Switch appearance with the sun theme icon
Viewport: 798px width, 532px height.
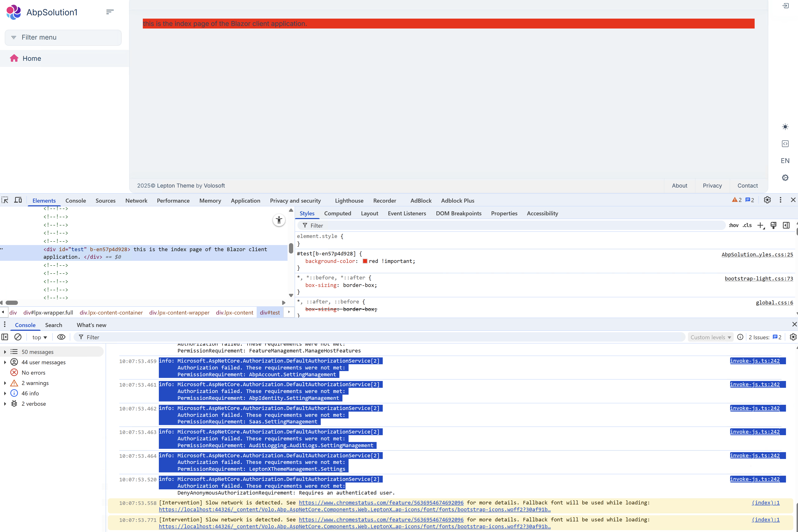tap(785, 127)
